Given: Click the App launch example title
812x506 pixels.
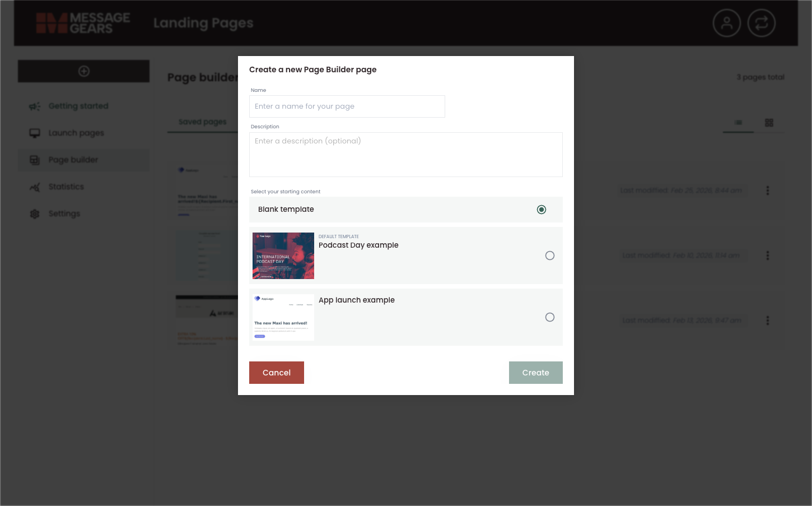Looking at the screenshot, I should [357, 300].
